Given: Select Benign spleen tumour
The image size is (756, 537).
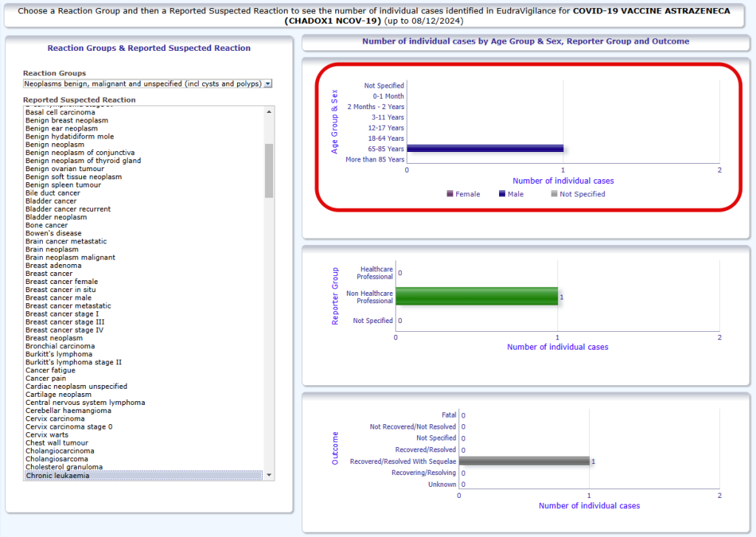Looking at the screenshot, I should [x=63, y=185].
